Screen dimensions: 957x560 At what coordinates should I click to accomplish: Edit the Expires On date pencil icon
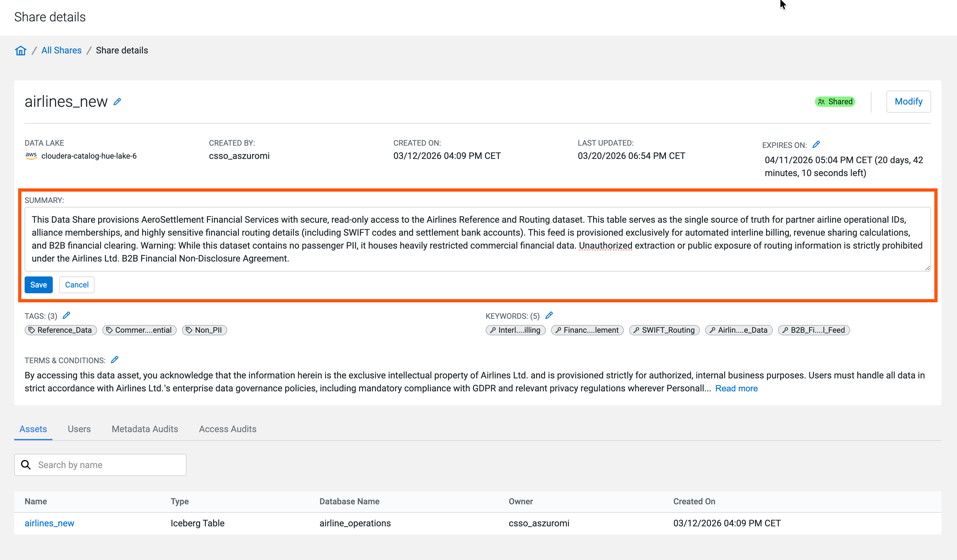[816, 145]
